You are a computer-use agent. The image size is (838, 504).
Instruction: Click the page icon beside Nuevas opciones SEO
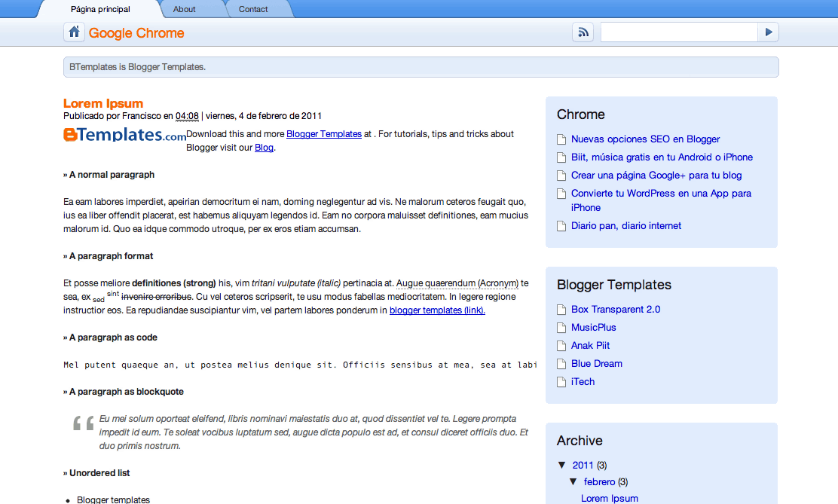[x=561, y=139]
